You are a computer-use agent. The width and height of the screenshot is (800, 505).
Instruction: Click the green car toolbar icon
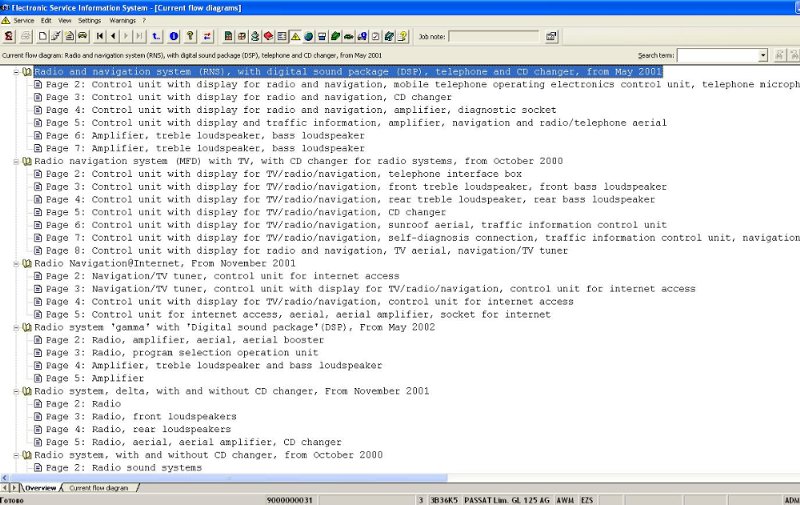[x=349, y=36]
